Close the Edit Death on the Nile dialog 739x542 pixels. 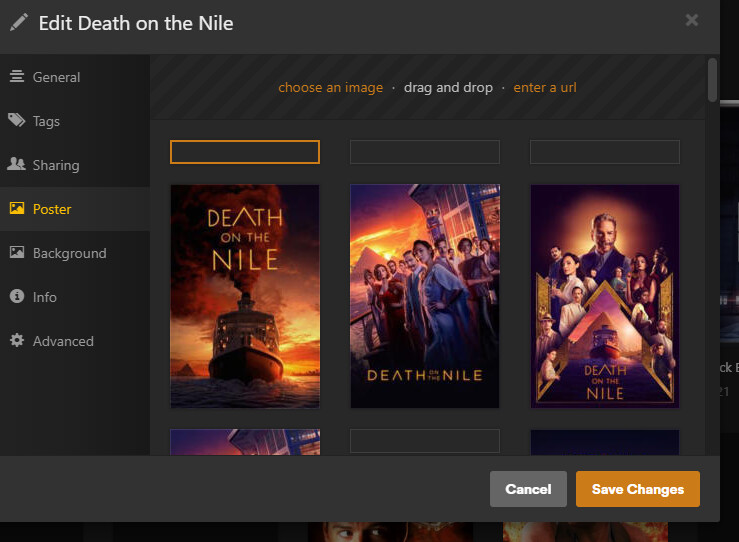click(691, 20)
